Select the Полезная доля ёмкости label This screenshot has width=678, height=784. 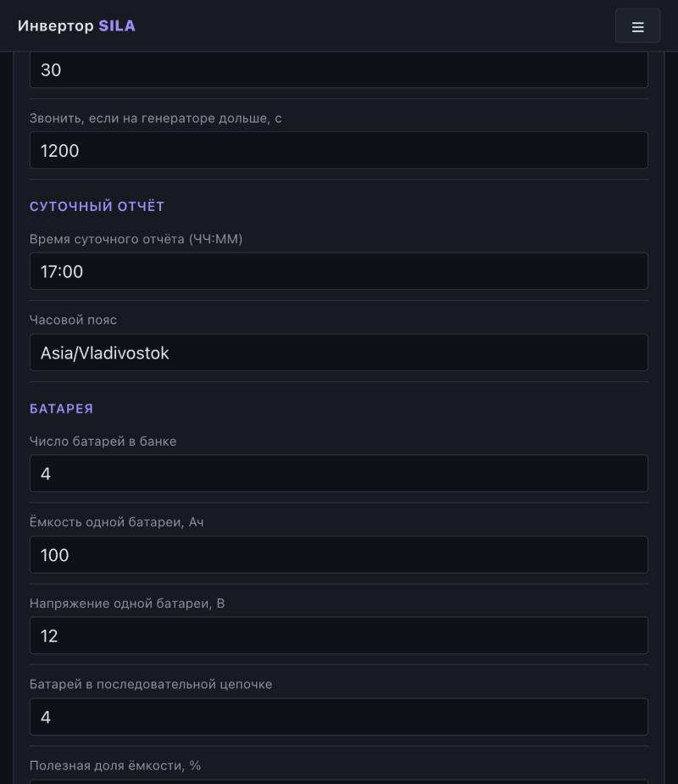coord(115,765)
